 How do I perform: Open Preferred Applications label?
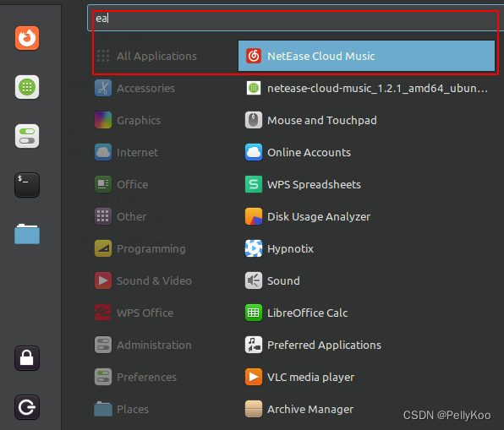[x=325, y=346]
